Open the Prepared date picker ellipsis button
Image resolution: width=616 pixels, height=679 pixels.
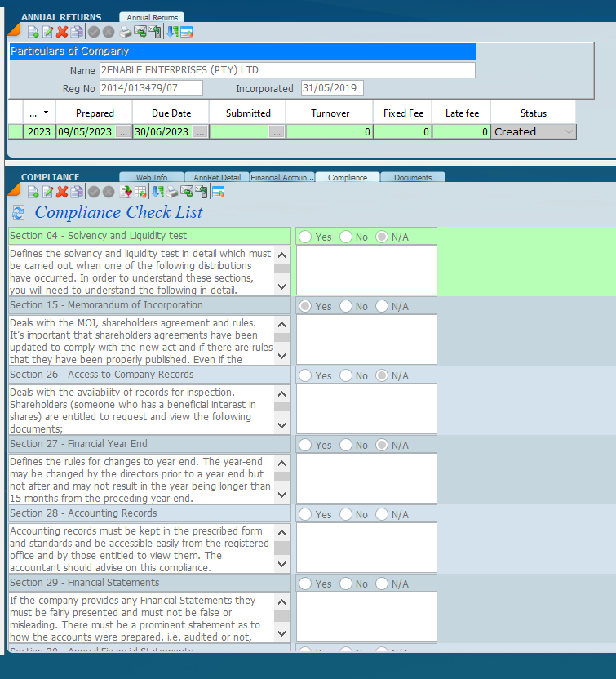pyautogui.click(x=123, y=131)
